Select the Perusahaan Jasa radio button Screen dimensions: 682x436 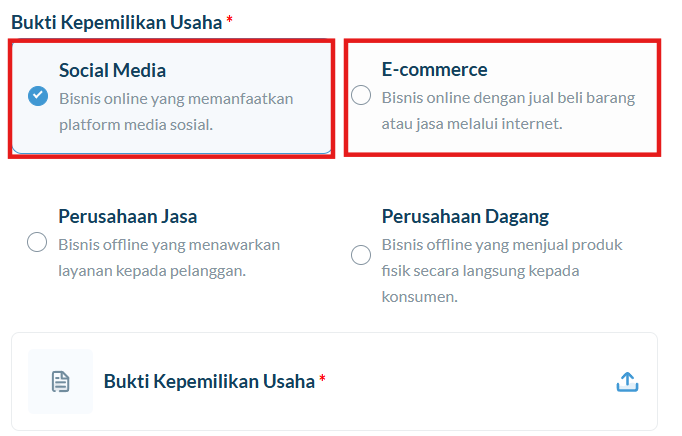click(x=37, y=242)
